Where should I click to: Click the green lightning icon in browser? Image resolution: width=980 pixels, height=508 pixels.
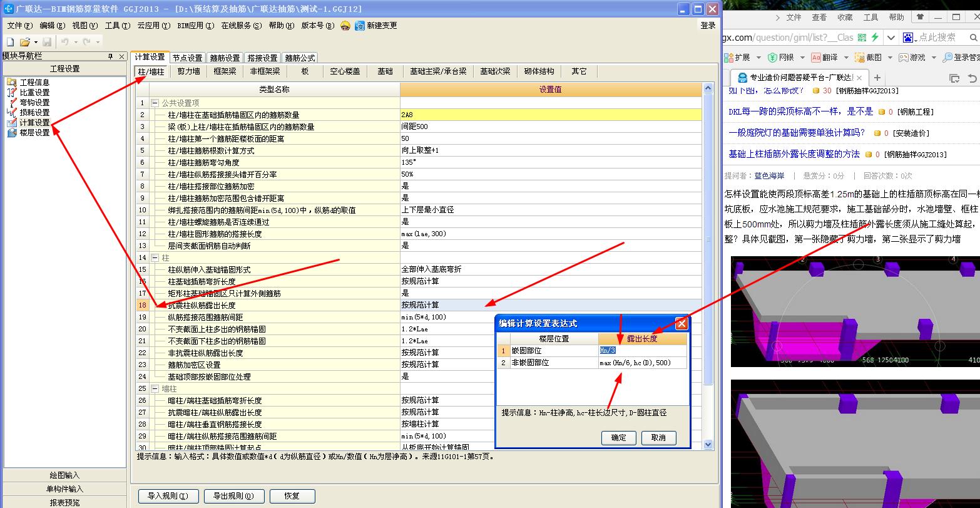click(875, 38)
